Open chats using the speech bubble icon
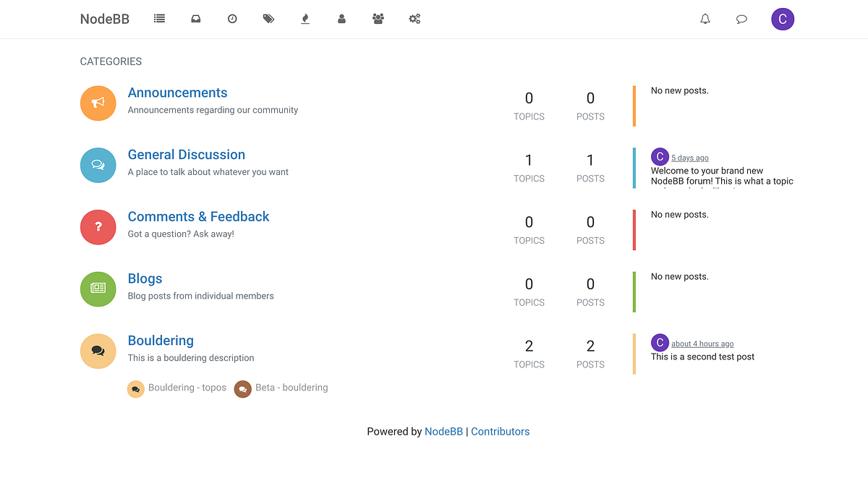 tap(741, 19)
